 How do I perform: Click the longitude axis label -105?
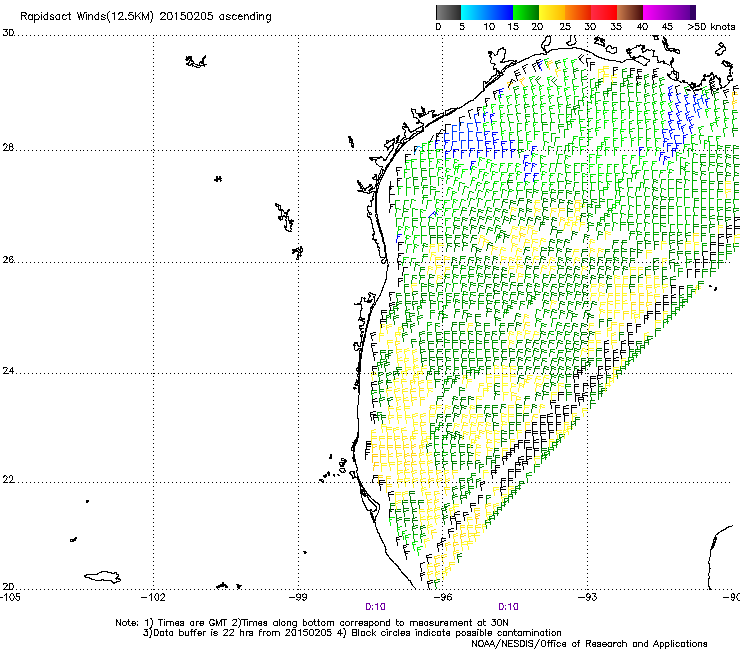10,597
